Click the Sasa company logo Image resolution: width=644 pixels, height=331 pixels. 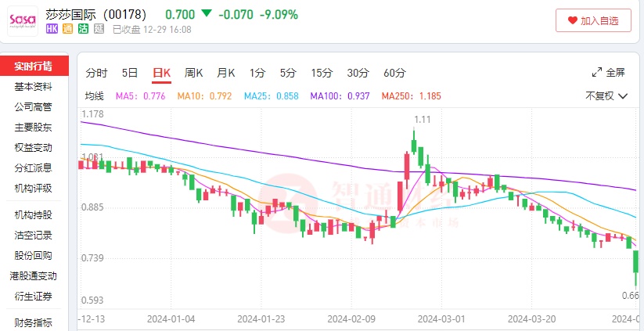point(23,21)
